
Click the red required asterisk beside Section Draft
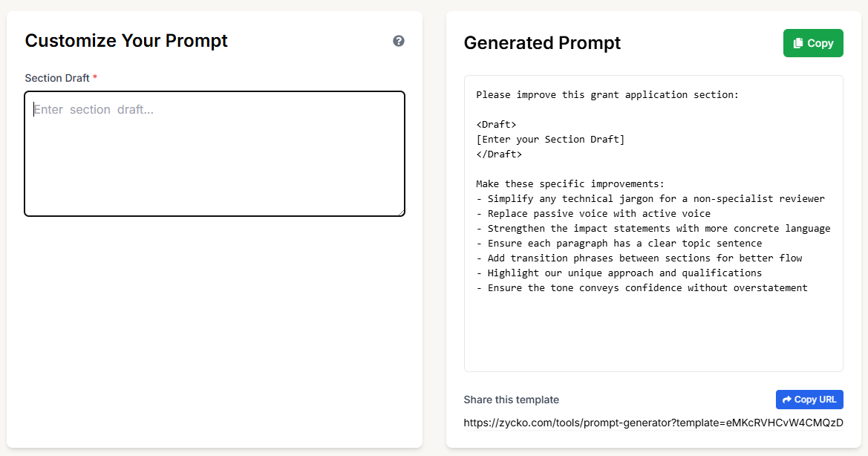(94, 77)
